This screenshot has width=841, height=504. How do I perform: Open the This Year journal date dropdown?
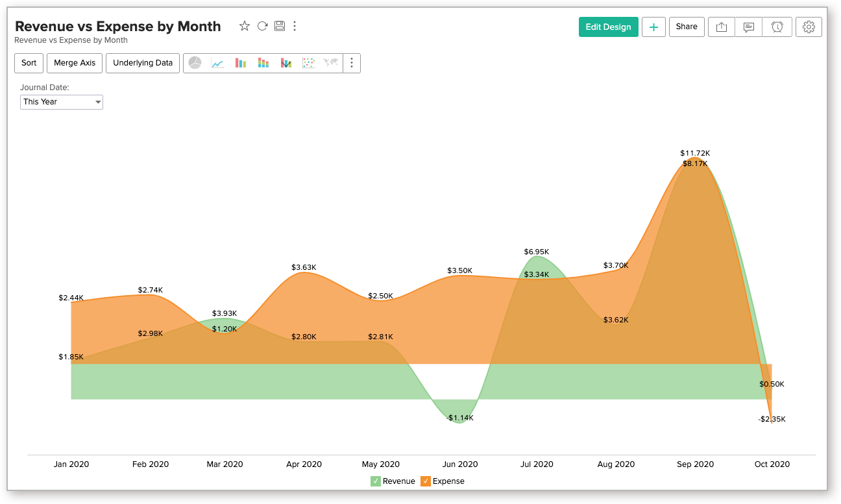click(61, 102)
